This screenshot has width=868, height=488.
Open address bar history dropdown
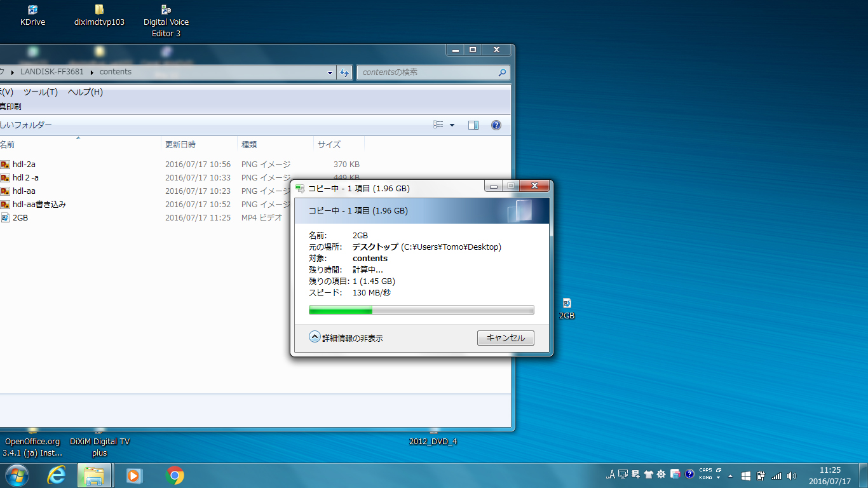[330, 72]
